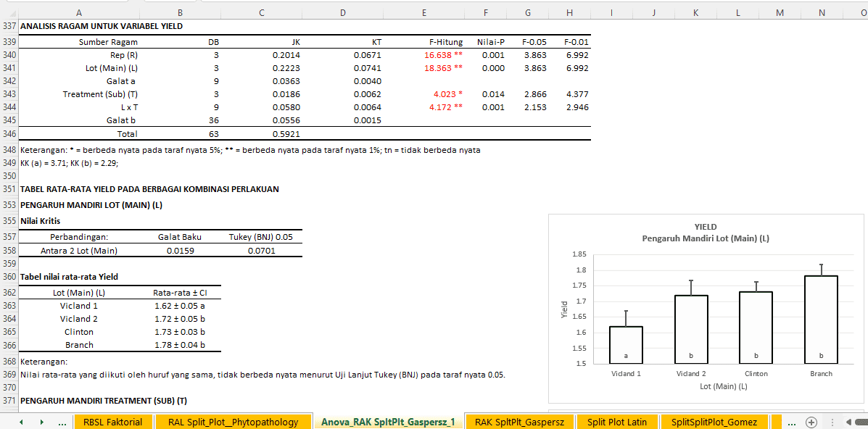Screen dimensions: 868x429
Task: Click the active Anova_RAK SpltPlt_Gaspersz_1 tab
Action: click(x=387, y=422)
